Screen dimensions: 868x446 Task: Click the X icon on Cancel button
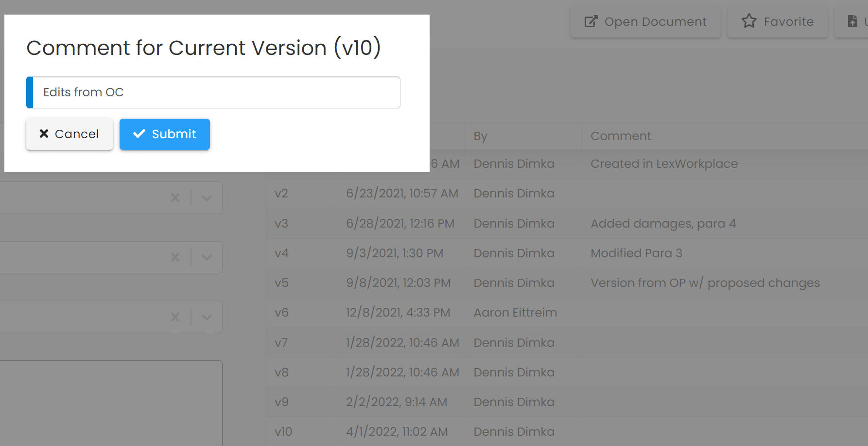pos(44,134)
